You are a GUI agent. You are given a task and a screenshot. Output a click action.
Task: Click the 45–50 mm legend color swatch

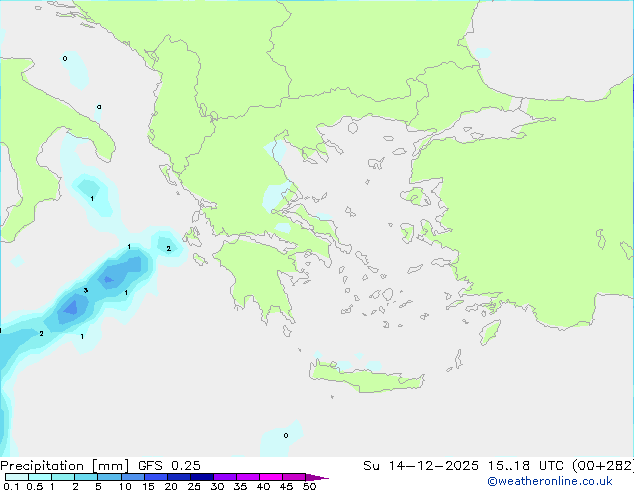294,477
